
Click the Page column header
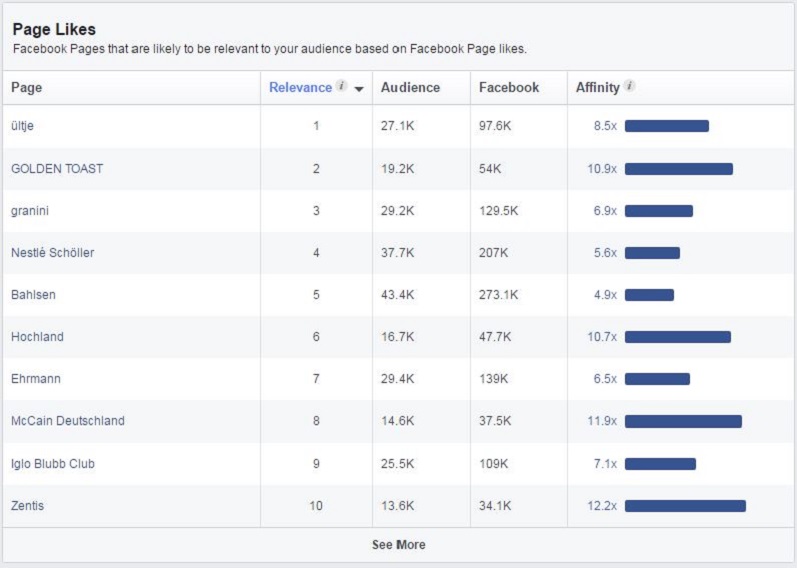pos(26,87)
